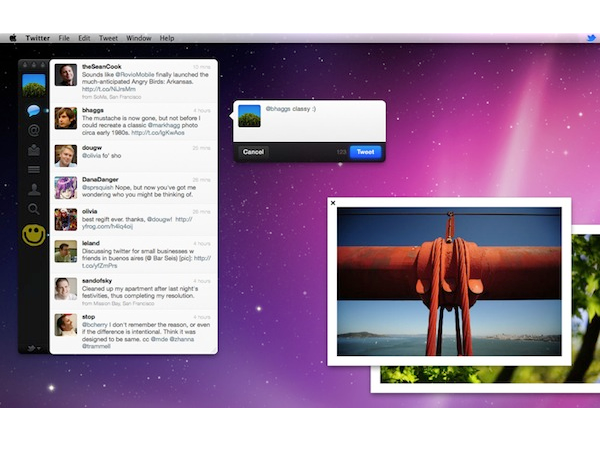This screenshot has height=450, width=600.
Task: Open the Twitter application menu
Action: [x=38, y=38]
